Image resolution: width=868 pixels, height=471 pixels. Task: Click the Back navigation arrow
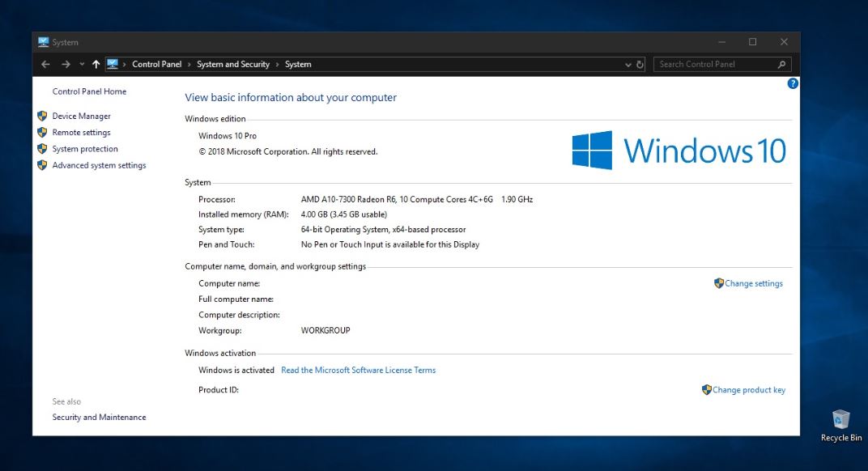coord(45,65)
